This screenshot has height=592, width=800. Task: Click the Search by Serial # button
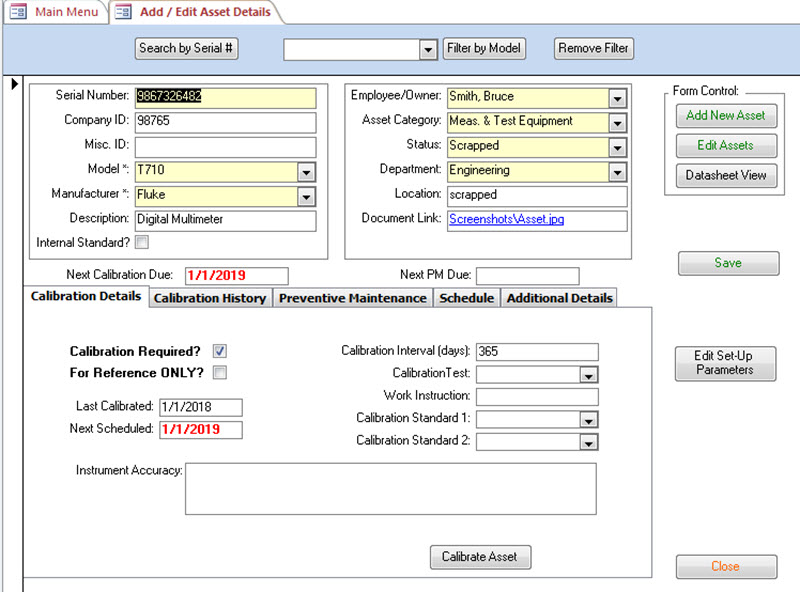click(187, 48)
